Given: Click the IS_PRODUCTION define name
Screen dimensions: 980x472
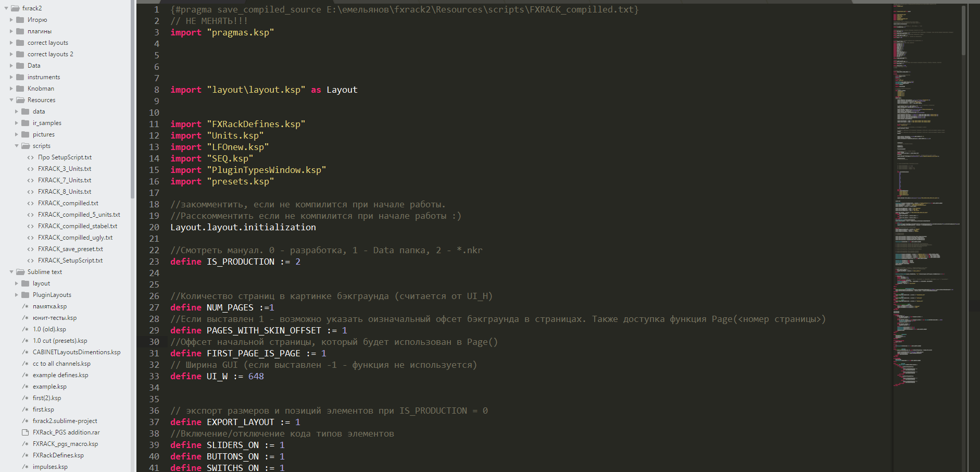Looking at the screenshot, I should click(241, 262).
